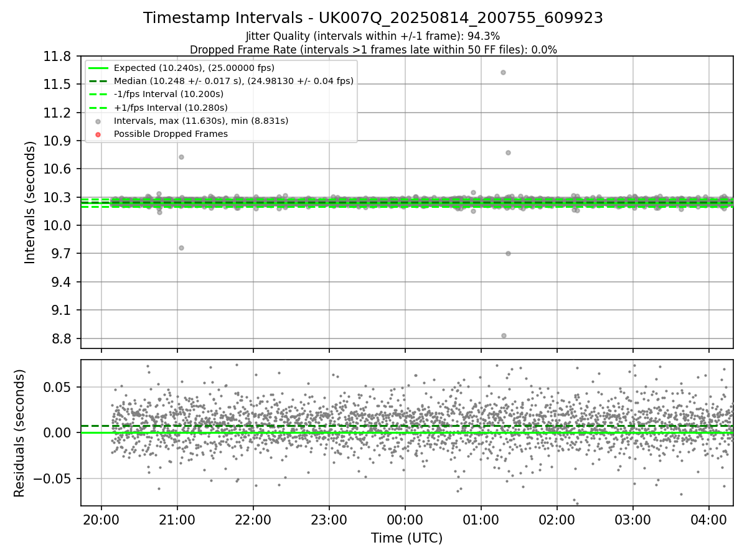Click the grey dot marker in the legend

[98, 121]
